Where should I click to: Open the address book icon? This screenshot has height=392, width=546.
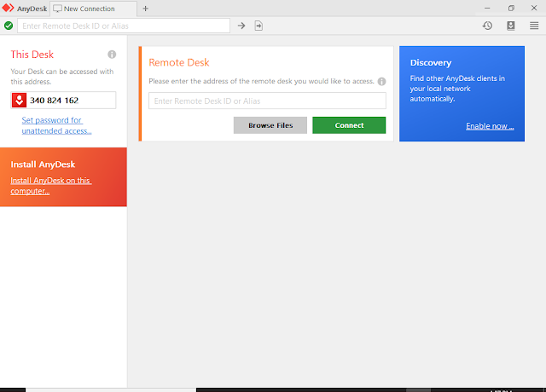[x=511, y=26]
